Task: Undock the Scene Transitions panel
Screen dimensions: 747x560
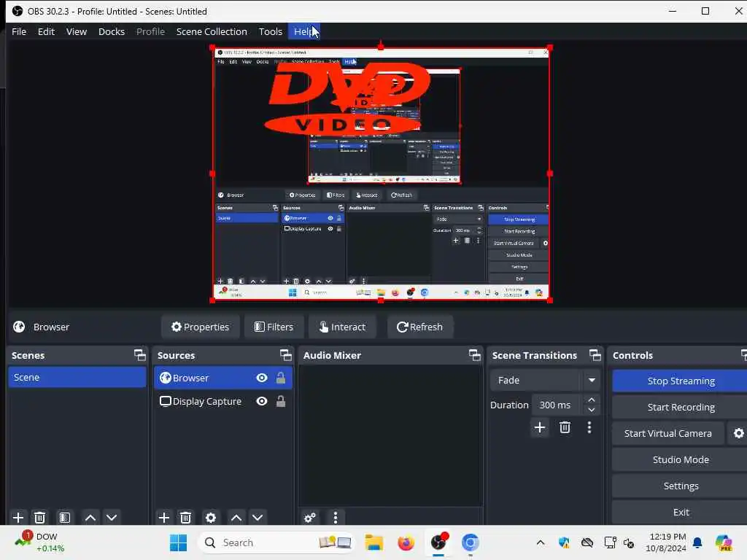Action: (595, 355)
